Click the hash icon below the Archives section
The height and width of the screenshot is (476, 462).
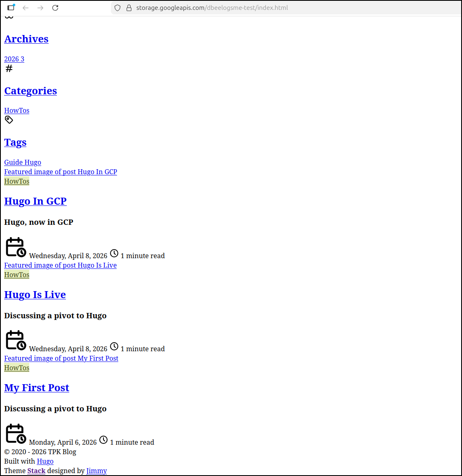9,68
